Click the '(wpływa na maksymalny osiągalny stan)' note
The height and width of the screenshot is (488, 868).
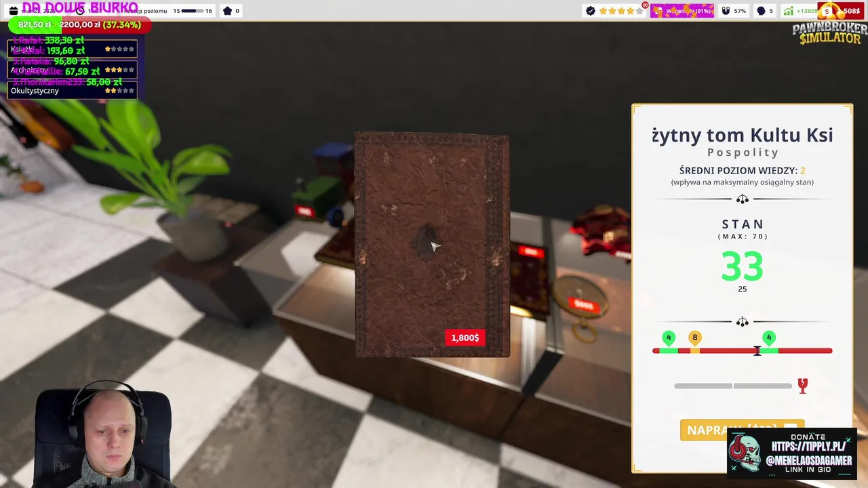tap(743, 182)
